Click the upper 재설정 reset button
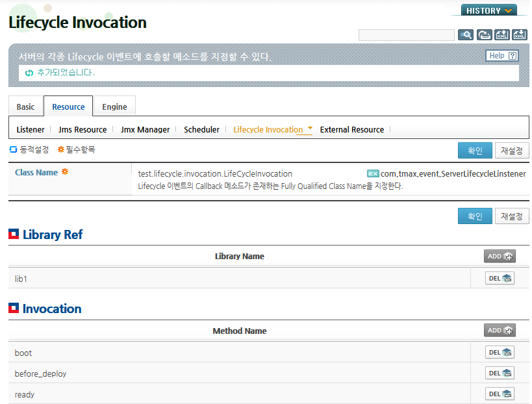Image resolution: width=532 pixels, height=404 pixels. coord(512,151)
